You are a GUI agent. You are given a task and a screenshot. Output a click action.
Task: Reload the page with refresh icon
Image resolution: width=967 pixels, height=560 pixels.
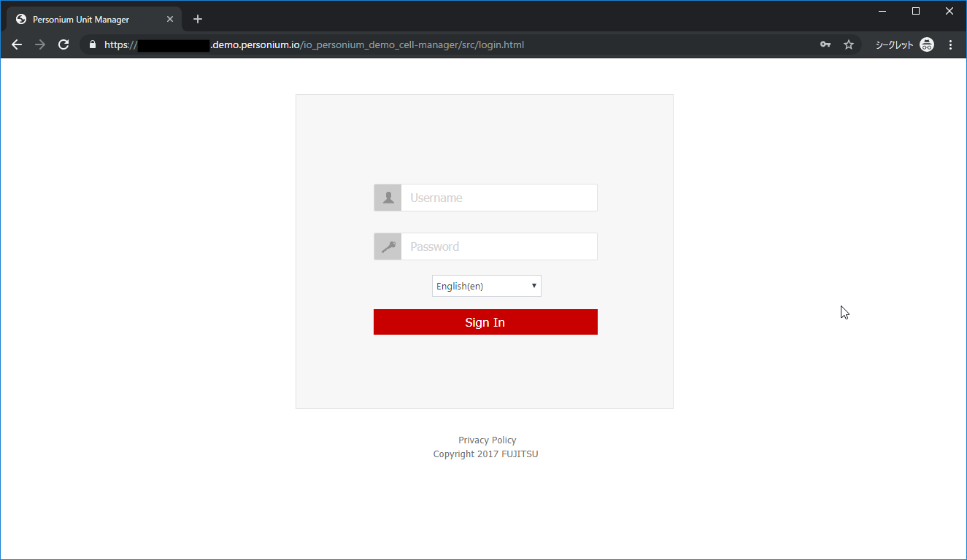(x=63, y=44)
